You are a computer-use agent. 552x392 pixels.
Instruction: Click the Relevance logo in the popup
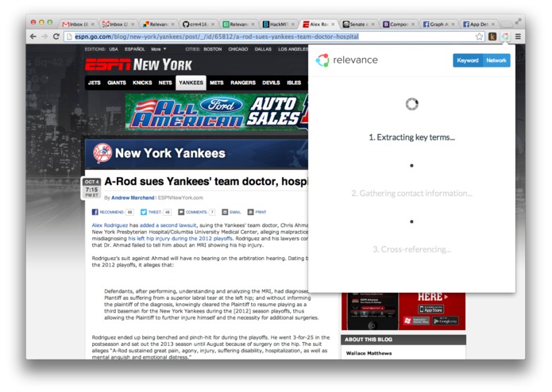click(347, 60)
